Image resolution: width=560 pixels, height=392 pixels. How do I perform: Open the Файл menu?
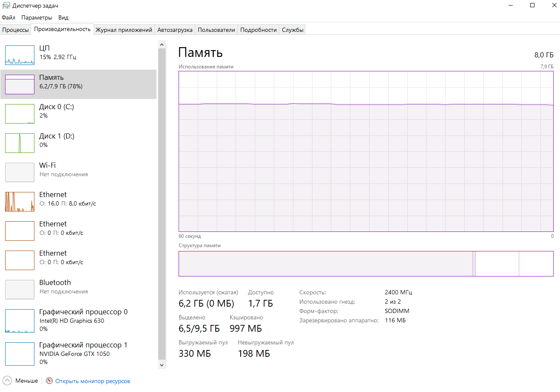click(x=9, y=17)
